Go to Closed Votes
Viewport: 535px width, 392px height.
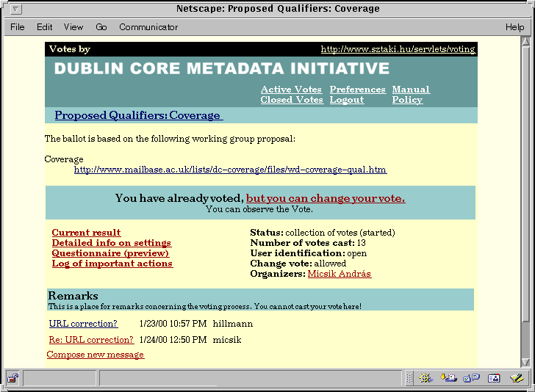point(292,100)
